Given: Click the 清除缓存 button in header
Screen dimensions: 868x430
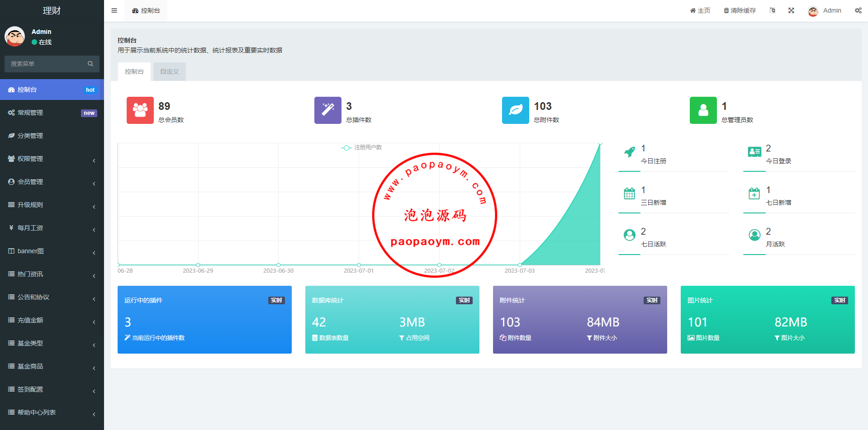Looking at the screenshot, I should pyautogui.click(x=740, y=10).
